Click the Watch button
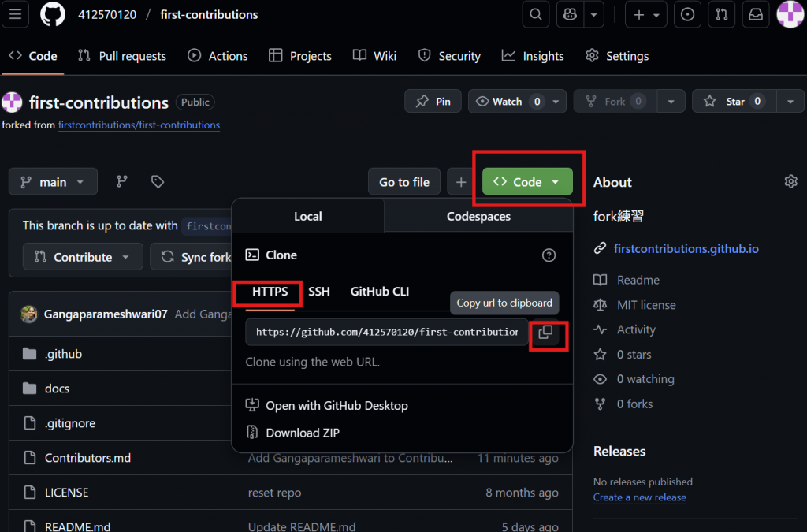807x532 pixels. click(508, 102)
